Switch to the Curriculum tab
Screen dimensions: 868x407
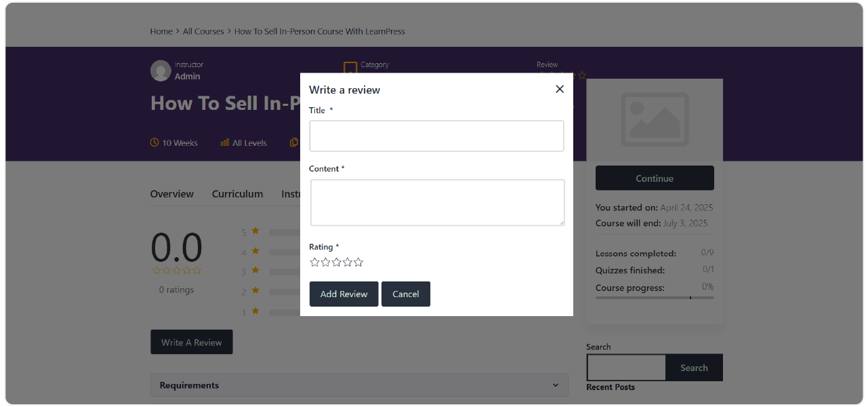point(237,194)
